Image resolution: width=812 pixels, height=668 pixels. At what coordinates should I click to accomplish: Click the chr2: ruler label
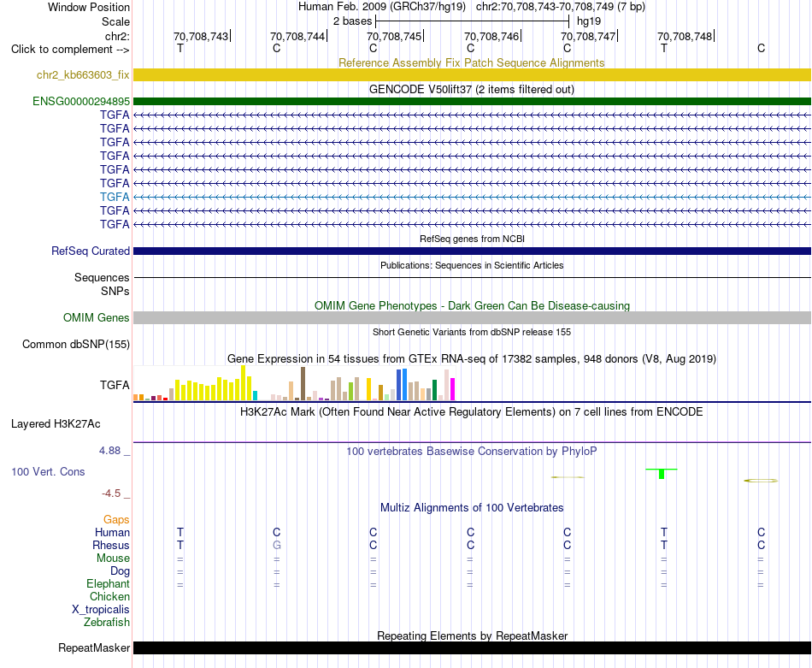pos(117,36)
